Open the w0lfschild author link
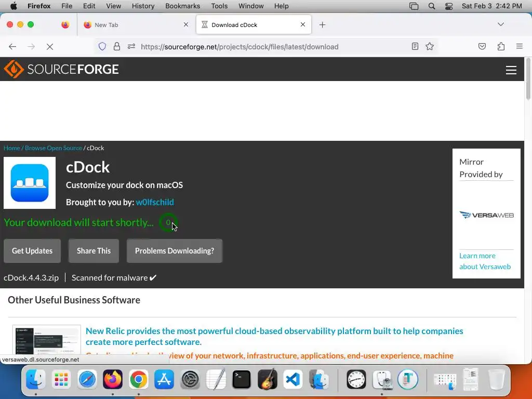The height and width of the screenshot is (399, 532). tap(155, 202)
